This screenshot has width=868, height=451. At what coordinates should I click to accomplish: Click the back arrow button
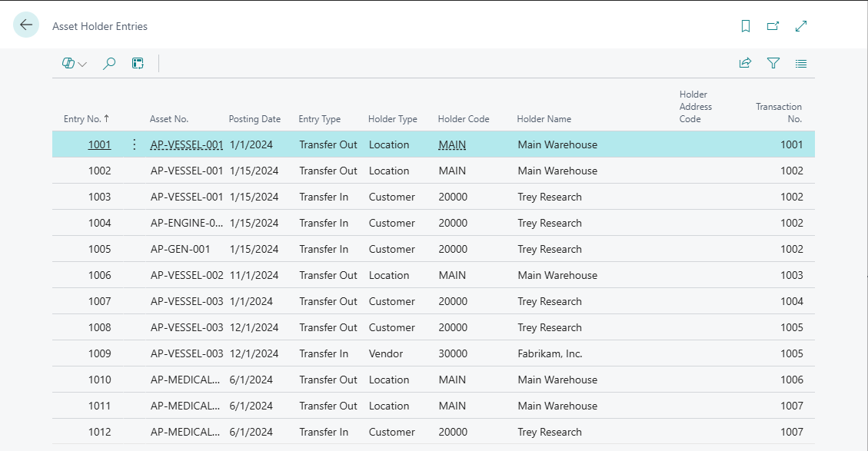(x=26, y=25)
